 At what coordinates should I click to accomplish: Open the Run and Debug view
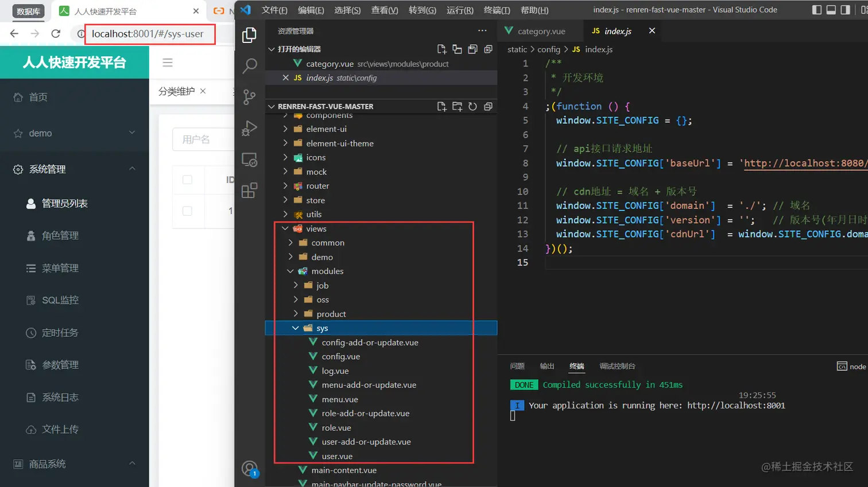(x=249, y=128)
